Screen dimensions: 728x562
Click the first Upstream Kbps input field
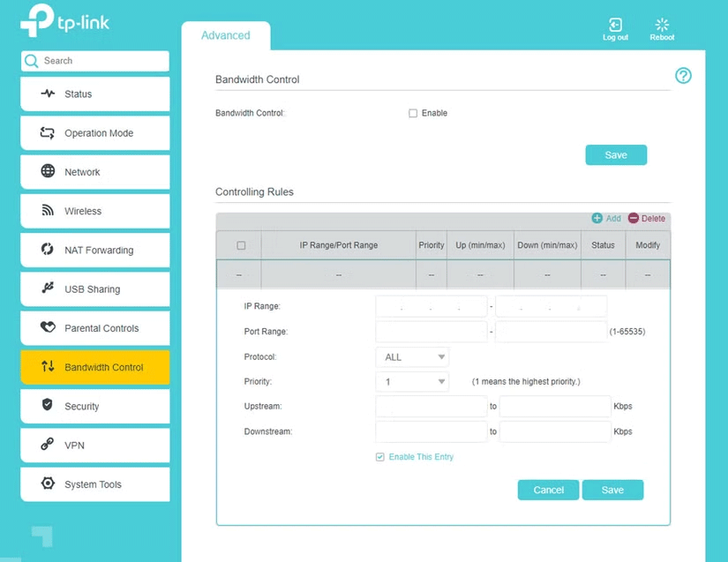pos(431,407)
